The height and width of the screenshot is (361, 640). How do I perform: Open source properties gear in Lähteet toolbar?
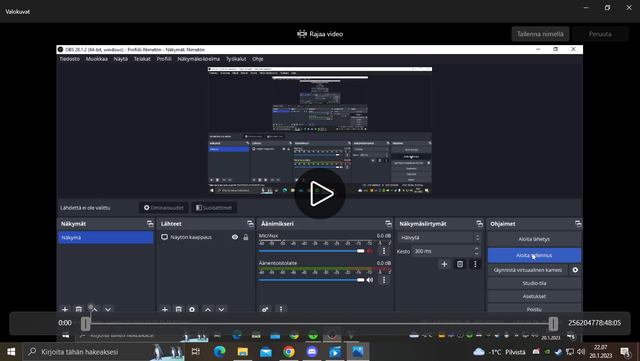(192, 309)
